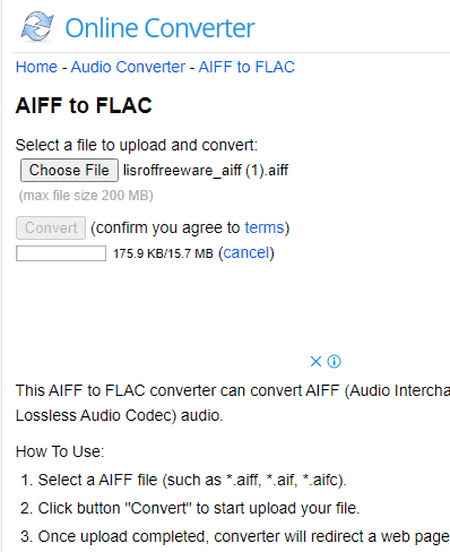Click the upload progress bar

click(61, 253)
